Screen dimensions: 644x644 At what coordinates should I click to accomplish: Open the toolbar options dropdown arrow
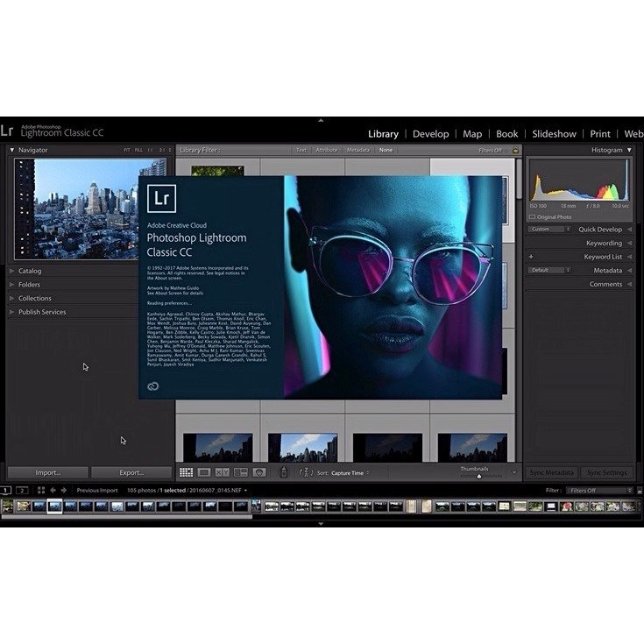513,473
